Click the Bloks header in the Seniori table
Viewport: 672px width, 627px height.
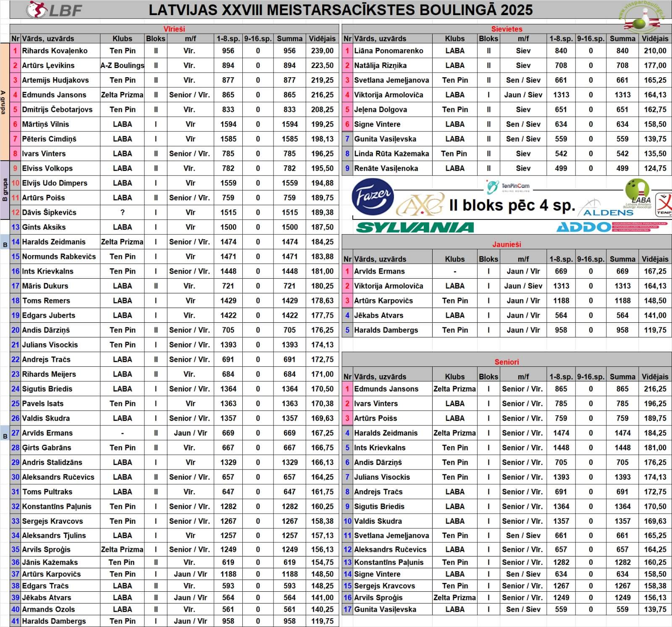point(488,377)
